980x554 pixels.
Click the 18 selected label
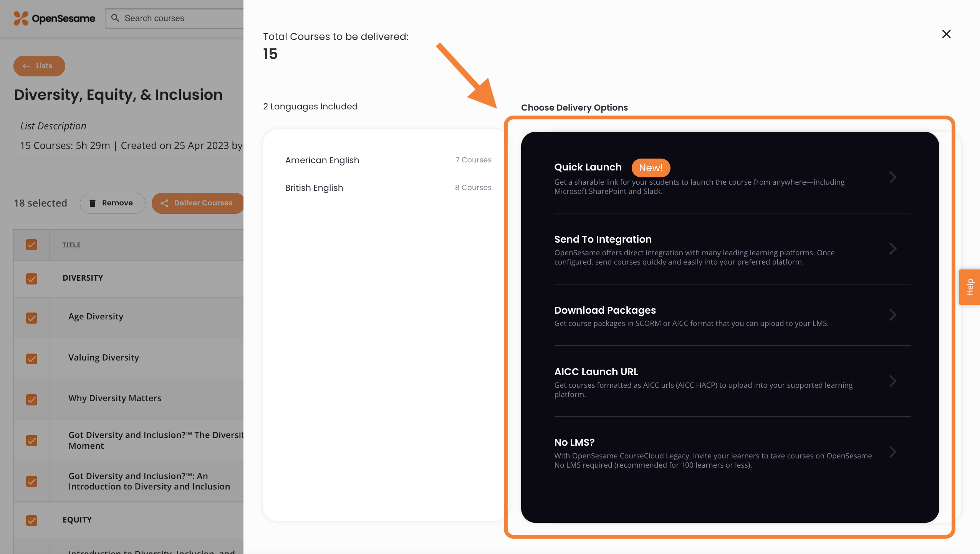pyautogui.click(x=41, y=203)
